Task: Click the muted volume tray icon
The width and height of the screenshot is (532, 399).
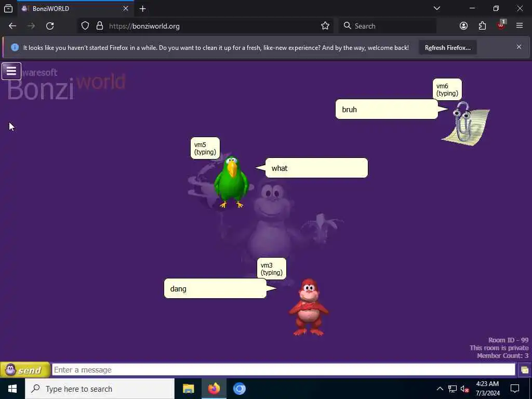Action: coord(465,389)
